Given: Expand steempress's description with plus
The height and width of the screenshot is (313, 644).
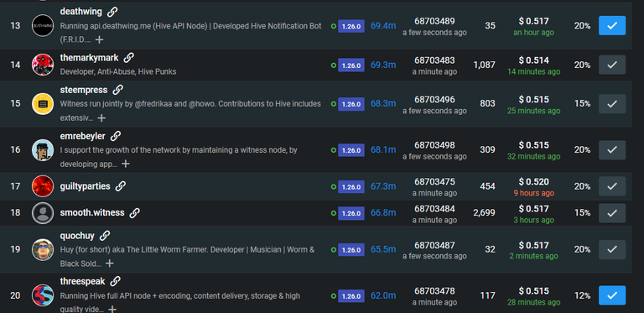Looking at the screenshot, I should coord(101,117).
